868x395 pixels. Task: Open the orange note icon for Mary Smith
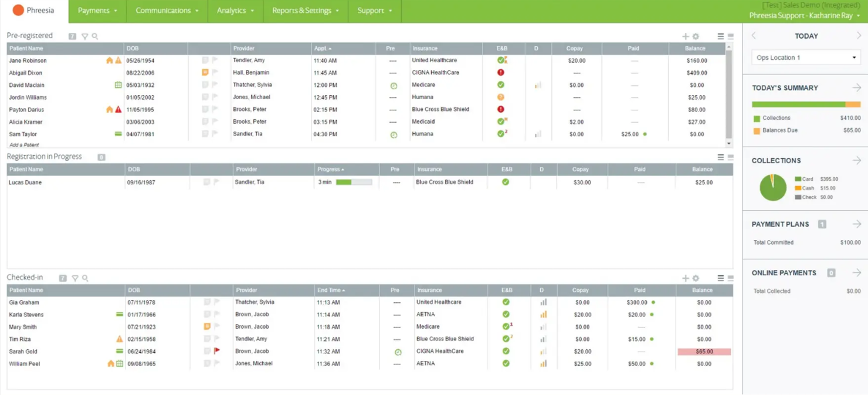(207, 326)
